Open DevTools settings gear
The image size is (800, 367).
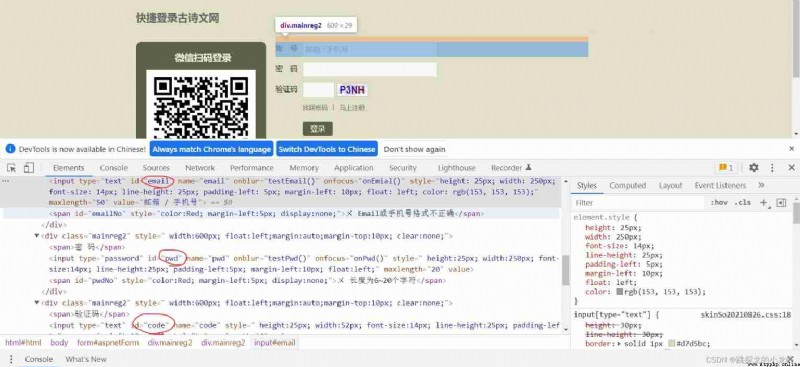tap(754, 167)
